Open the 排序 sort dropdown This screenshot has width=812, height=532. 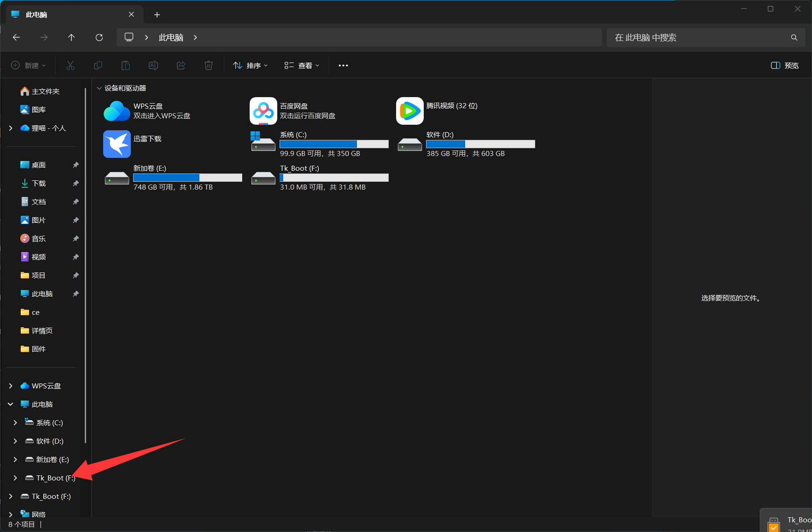tap(251, 65)
